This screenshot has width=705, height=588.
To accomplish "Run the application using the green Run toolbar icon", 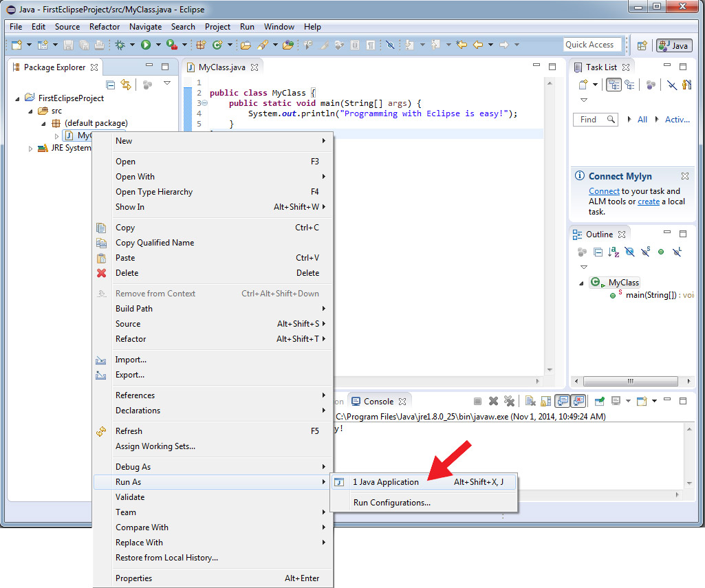I will (145, 45).
